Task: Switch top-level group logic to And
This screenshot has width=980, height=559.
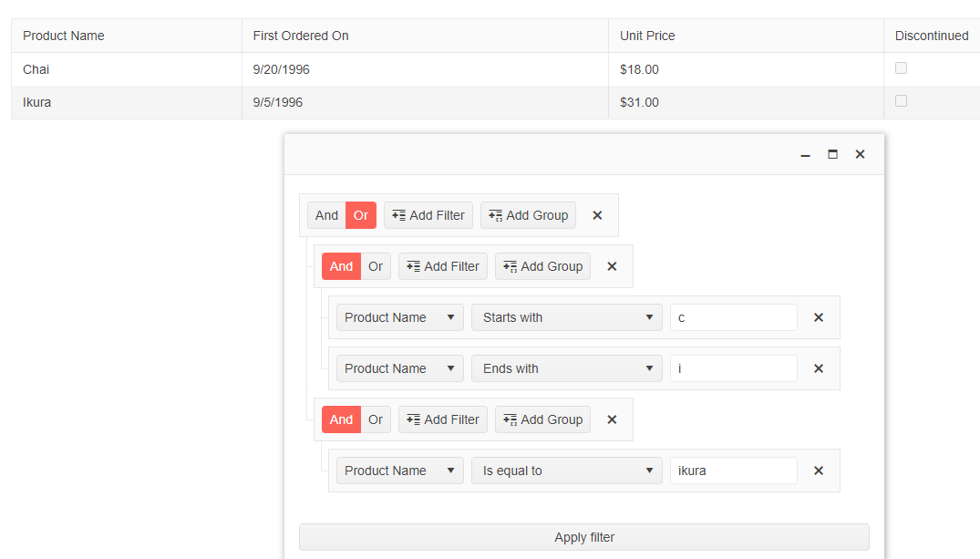Action: click(x=326, y=215)
